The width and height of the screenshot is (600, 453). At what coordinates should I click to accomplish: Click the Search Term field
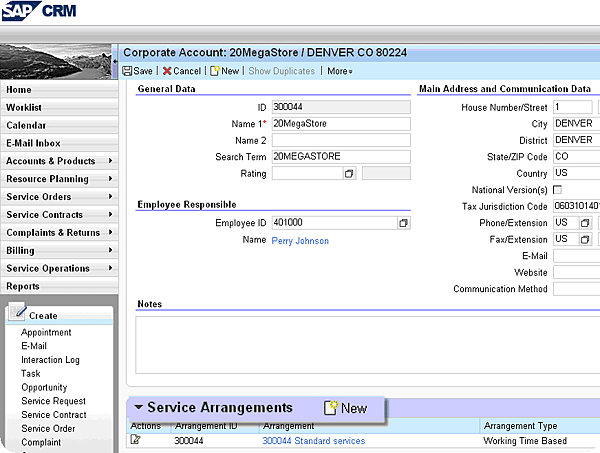pos(341,156)
